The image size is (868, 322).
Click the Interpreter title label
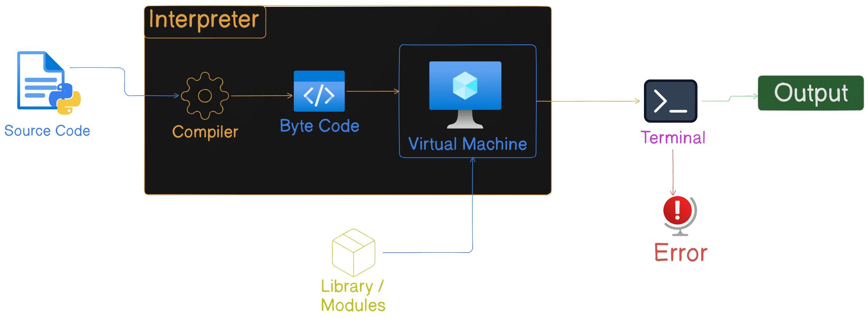coord(204,20)
